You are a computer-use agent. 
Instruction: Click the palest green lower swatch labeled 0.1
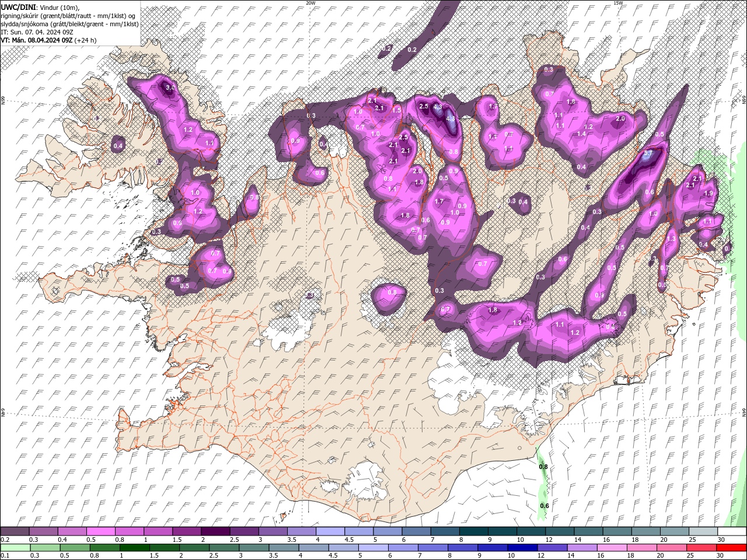pyautogui.click(x=15, y=548)
